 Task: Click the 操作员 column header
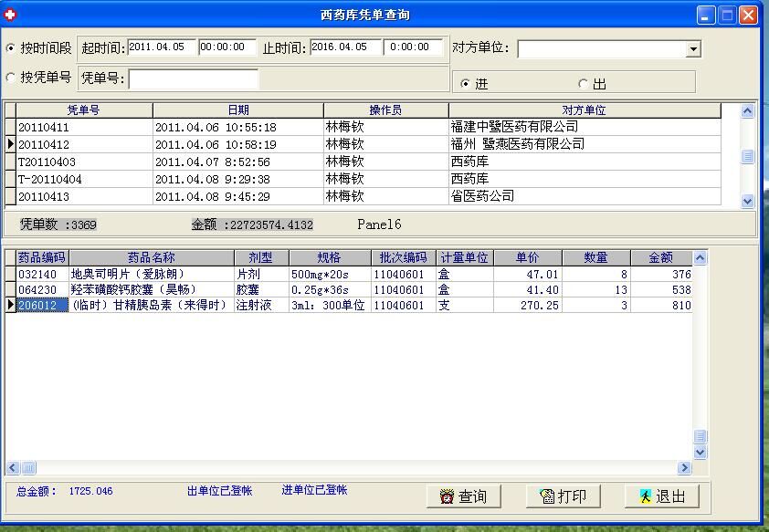[x=386, y=110]
